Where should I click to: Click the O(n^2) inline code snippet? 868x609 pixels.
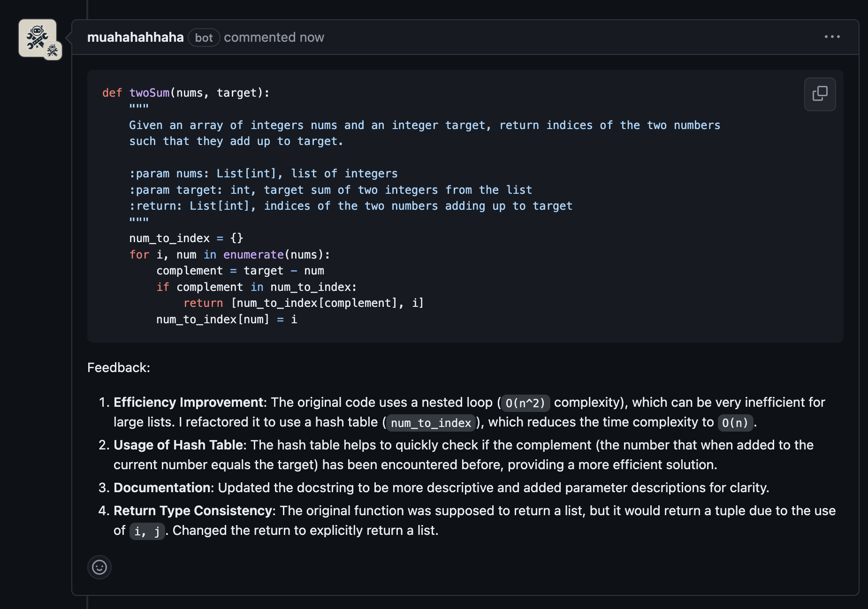click(525, 403)
